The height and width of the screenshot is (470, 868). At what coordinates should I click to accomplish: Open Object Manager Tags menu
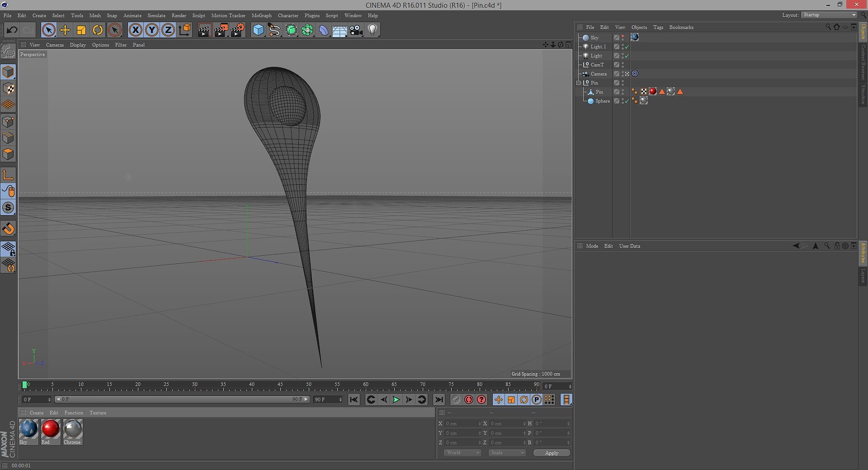tap(658, 27)
